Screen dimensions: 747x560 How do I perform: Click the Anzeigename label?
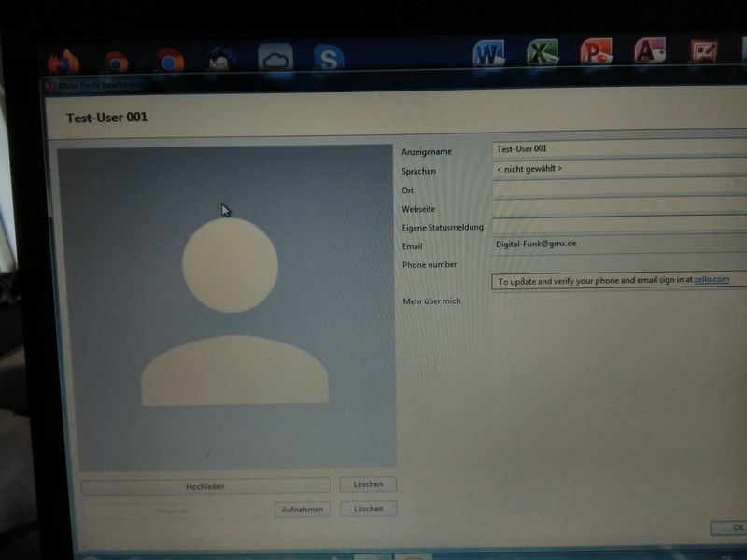[x=427, y=152]
